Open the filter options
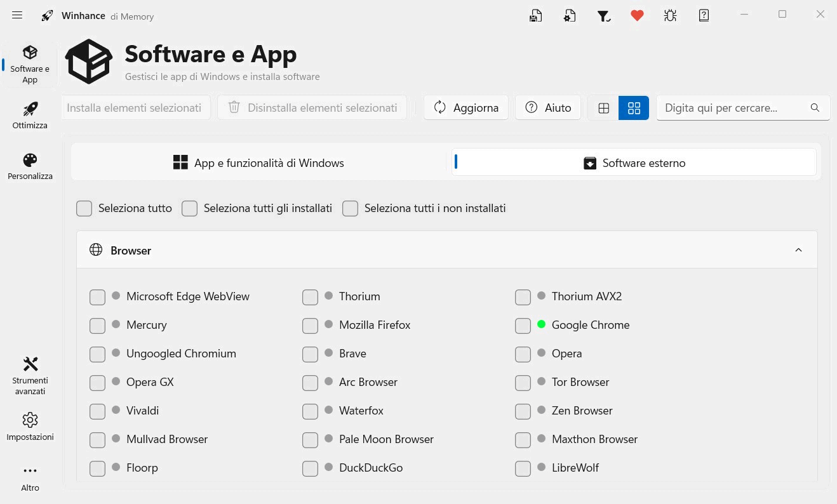The width and height of the screenshot is (837, 504). click(604, 15)
